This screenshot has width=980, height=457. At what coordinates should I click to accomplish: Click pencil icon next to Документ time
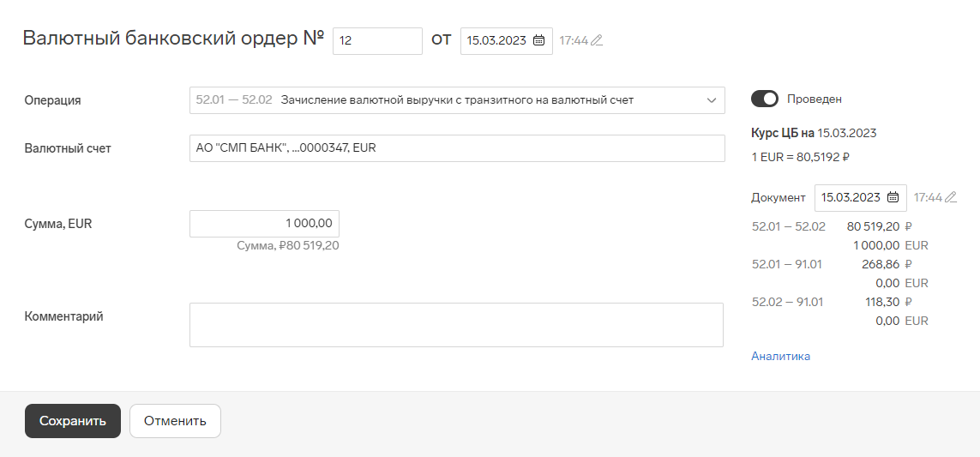pos(951,197)
